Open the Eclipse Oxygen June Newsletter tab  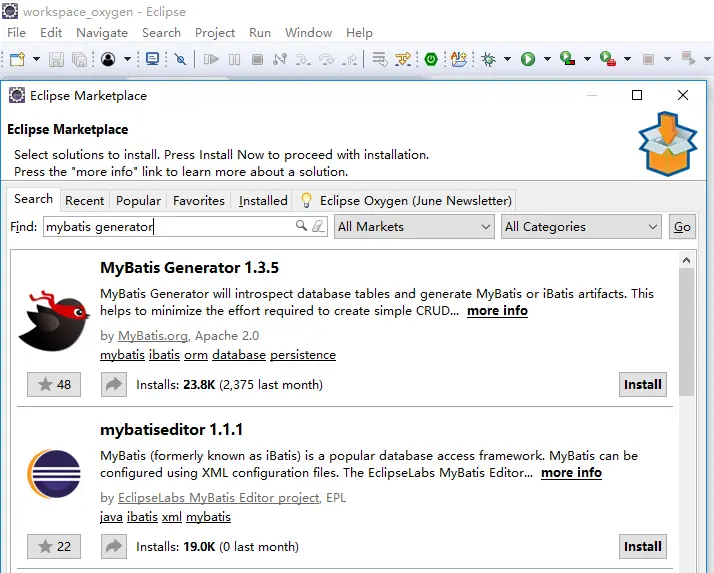pyautogui.click(x=406, y=201)
